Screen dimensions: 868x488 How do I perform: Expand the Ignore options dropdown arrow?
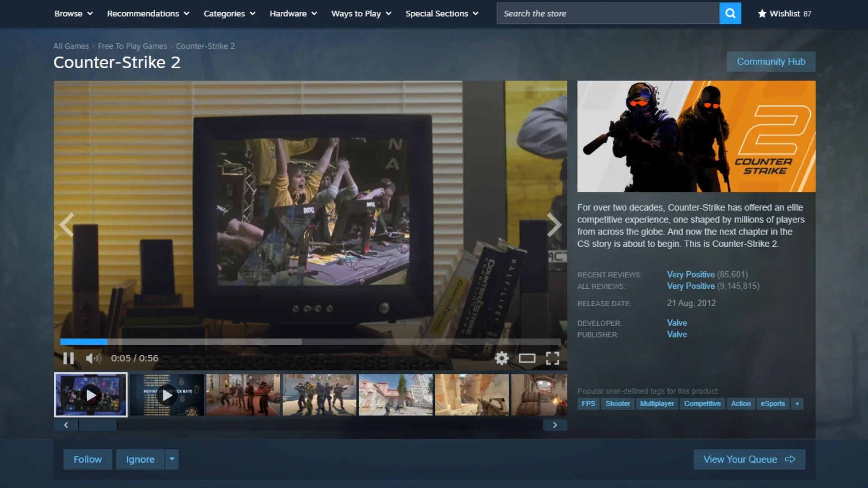tap(172, 459)
